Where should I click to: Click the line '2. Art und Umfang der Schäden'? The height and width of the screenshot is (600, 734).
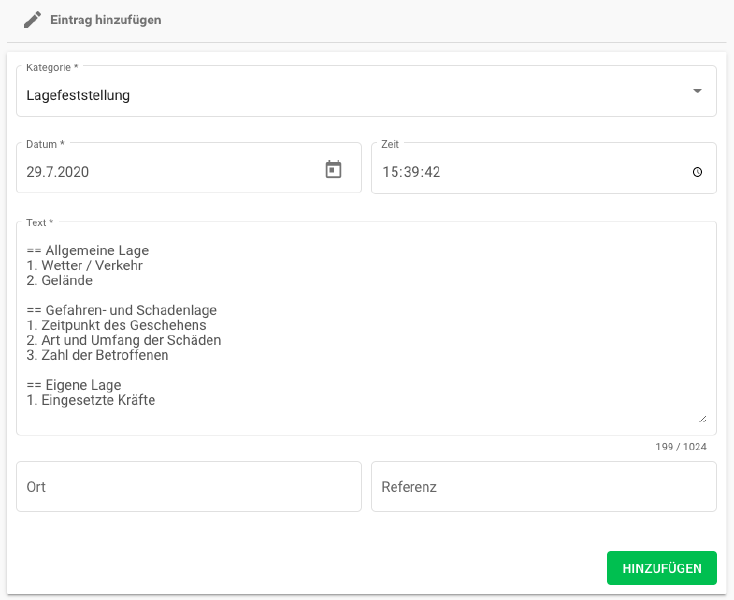click(124, 340)
